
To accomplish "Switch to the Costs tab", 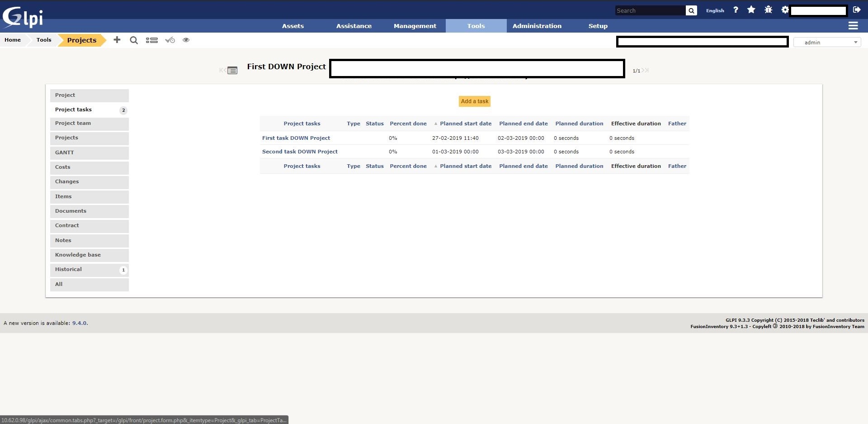I will click(90, 167).
